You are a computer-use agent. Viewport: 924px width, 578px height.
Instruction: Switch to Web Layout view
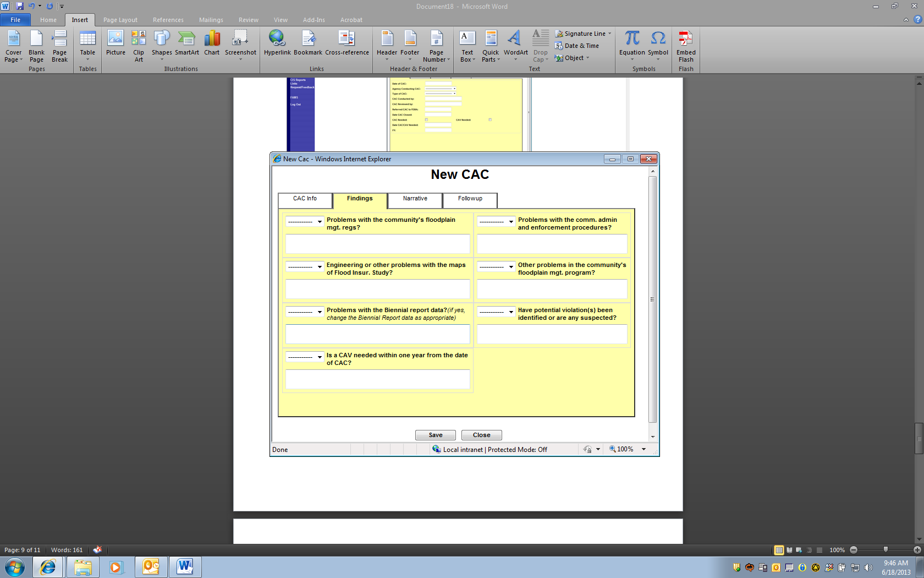[x=799, y=550]
